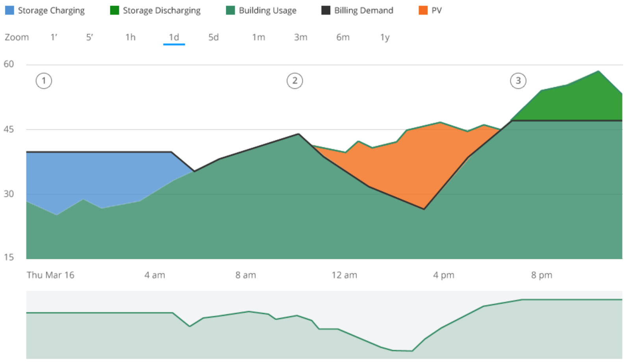630x364 pixels.
Task: Toggle the Building Usage legend item
Action: (261, 11)
